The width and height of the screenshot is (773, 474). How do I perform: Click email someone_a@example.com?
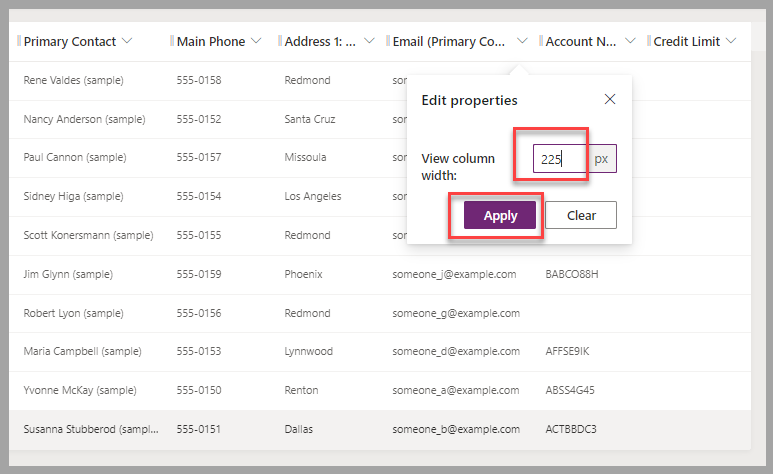point(456,390)
